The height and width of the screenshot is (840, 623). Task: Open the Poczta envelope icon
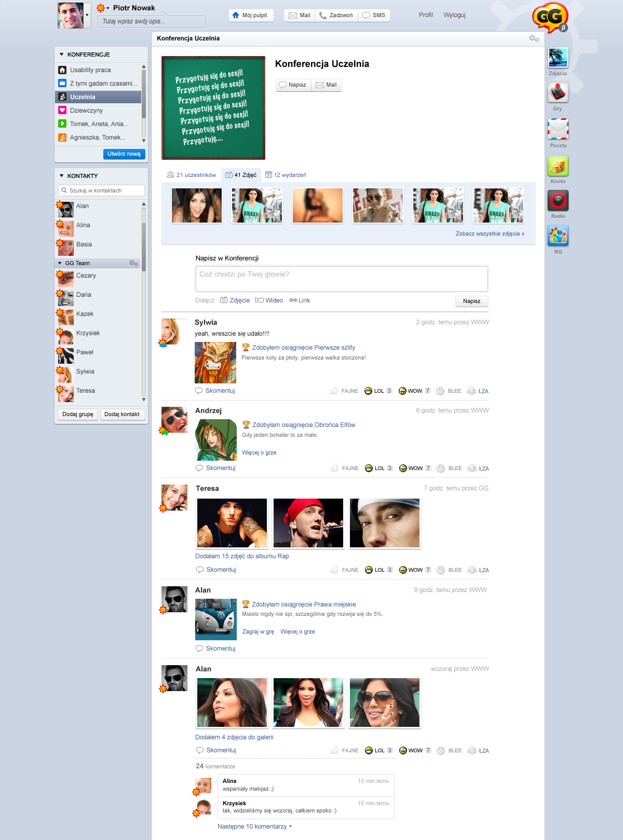[558, 129]
